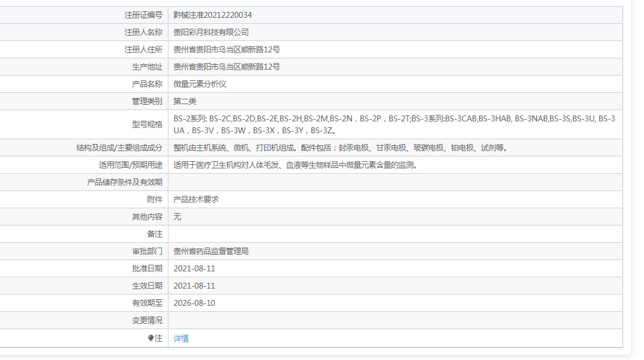Click the 注册人名称 label
This screenshot has height=360, width=644.
tap(143, 32)
